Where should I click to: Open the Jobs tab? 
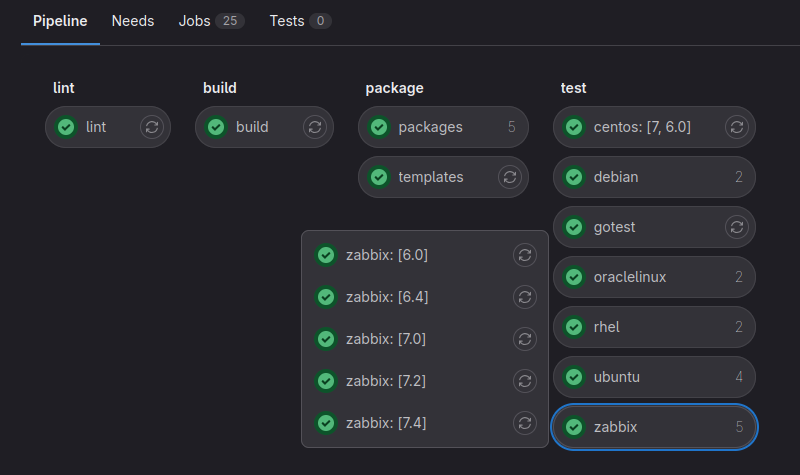[x=212, y=21]
